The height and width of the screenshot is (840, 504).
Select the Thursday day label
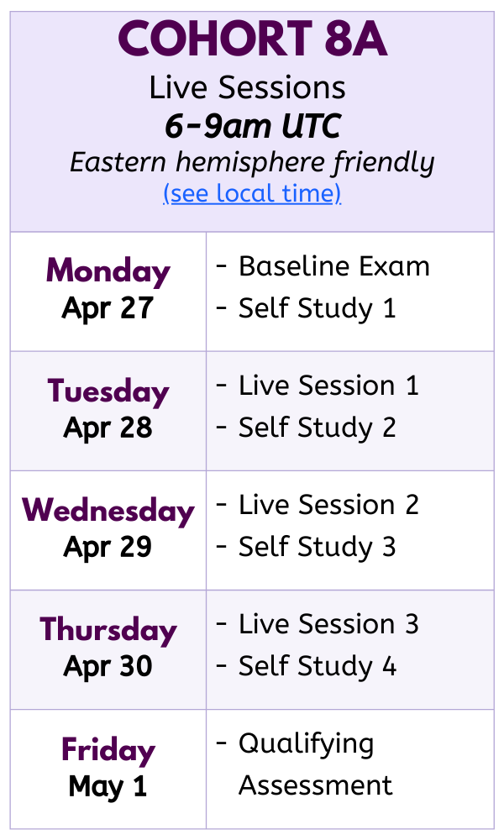108,630
